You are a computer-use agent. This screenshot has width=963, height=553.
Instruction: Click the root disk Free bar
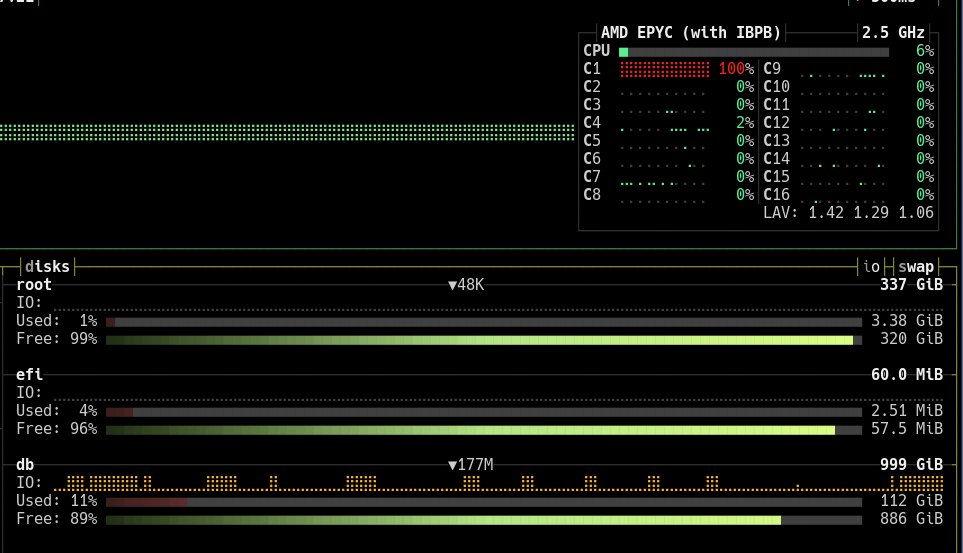(x=484, y=340)
